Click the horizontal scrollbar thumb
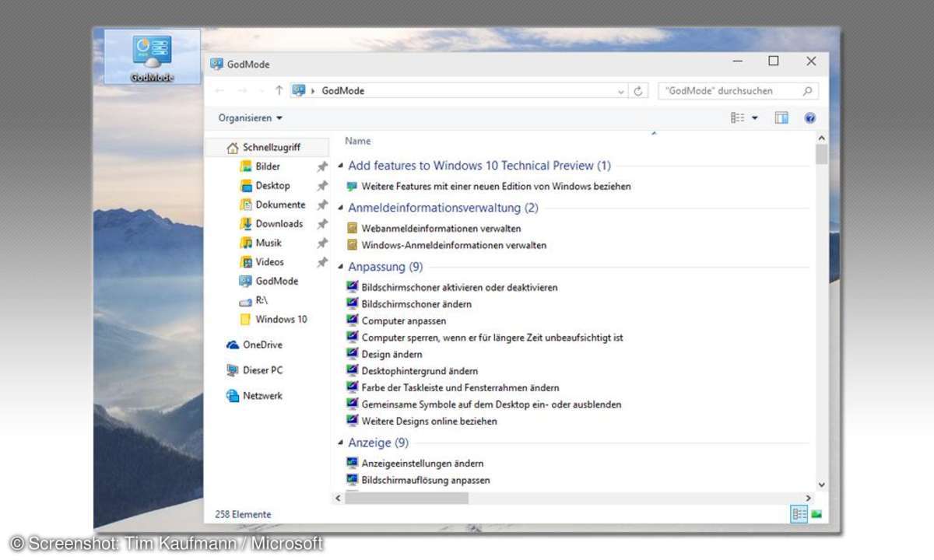 pyautogui.click(x=406, y=498)
